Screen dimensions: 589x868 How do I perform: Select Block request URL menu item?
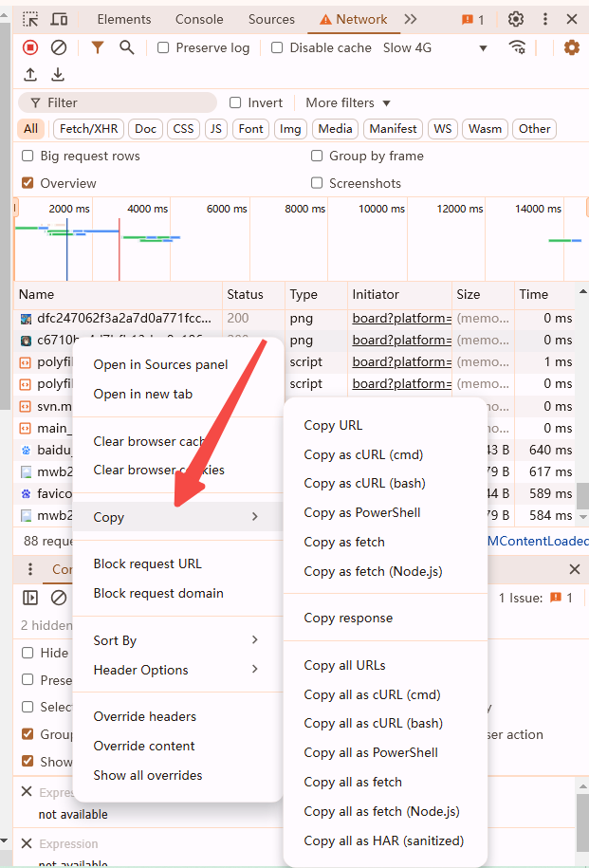coord(147,563)
